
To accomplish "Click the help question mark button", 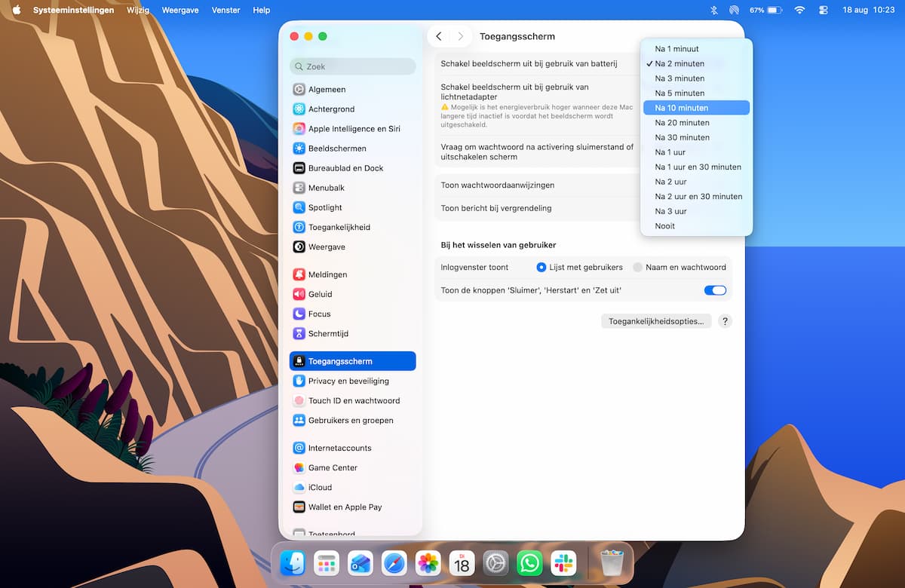I will click(725, 321).
